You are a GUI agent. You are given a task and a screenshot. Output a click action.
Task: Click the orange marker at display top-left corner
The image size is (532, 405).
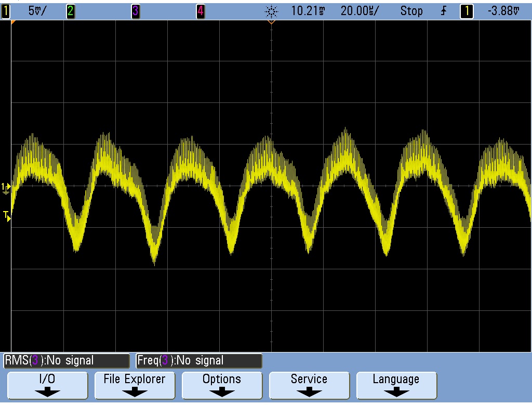[x=14, y=22]
